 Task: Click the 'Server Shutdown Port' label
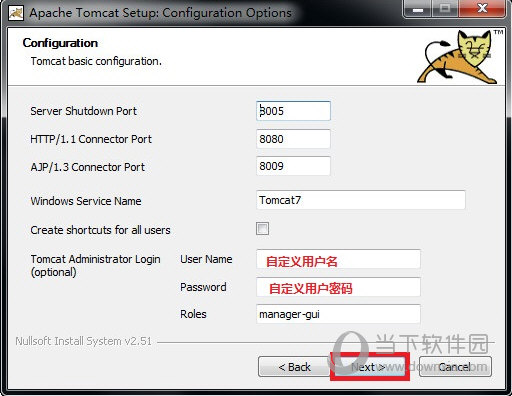pyautogui.click(x=83, y=111)
